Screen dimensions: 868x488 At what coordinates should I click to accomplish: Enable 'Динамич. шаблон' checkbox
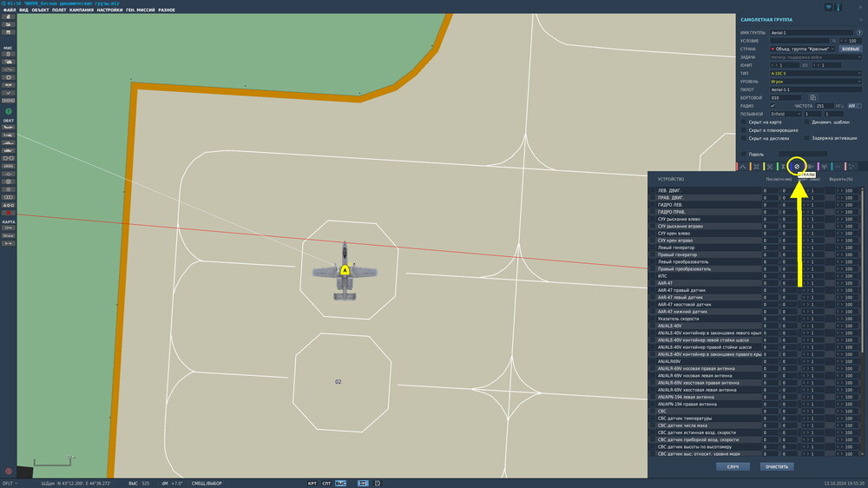coord(806,122)
